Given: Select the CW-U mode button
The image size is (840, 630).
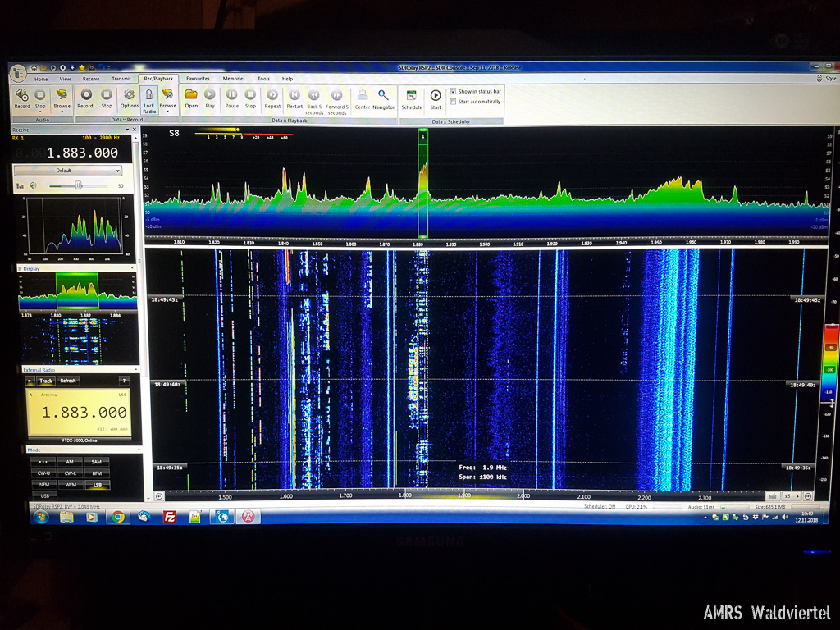Looking at the screenshot, I should (45, 473).
